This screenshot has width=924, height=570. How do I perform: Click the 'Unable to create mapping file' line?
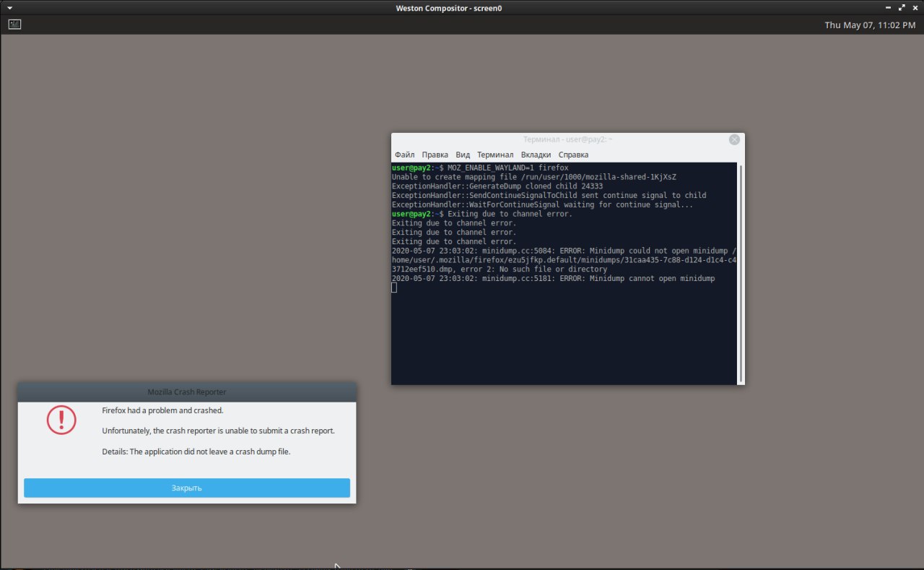tap(533, 177)
